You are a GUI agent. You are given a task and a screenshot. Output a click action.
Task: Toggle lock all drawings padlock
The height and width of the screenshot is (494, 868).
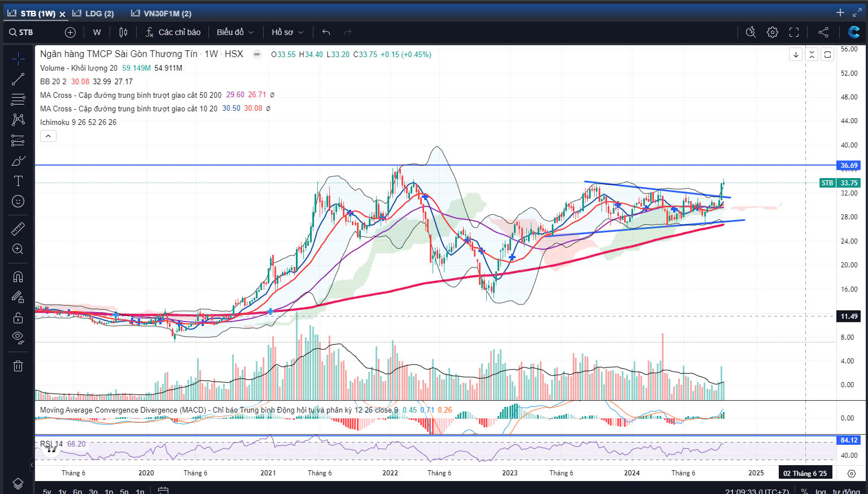[x=18, y=318]
